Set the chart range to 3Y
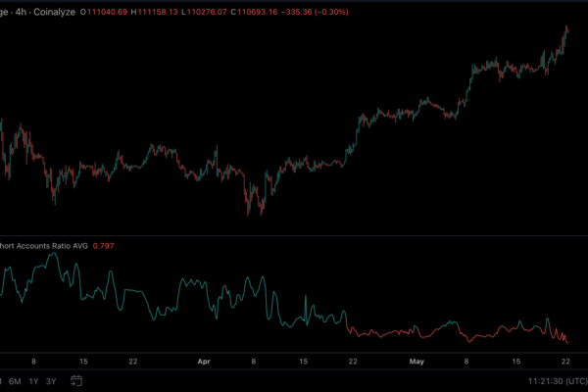 (x=51, y=380)
